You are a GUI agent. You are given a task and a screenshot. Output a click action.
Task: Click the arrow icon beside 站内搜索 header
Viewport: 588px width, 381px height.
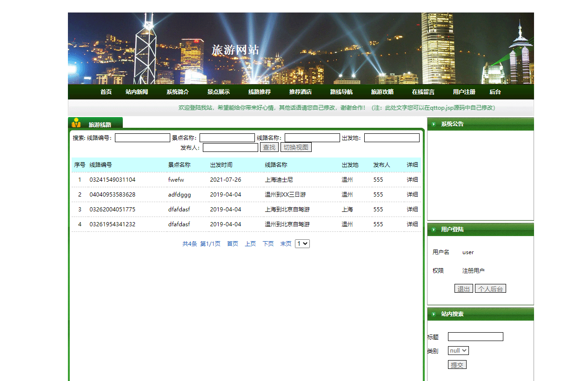click(x=433, y=314)
